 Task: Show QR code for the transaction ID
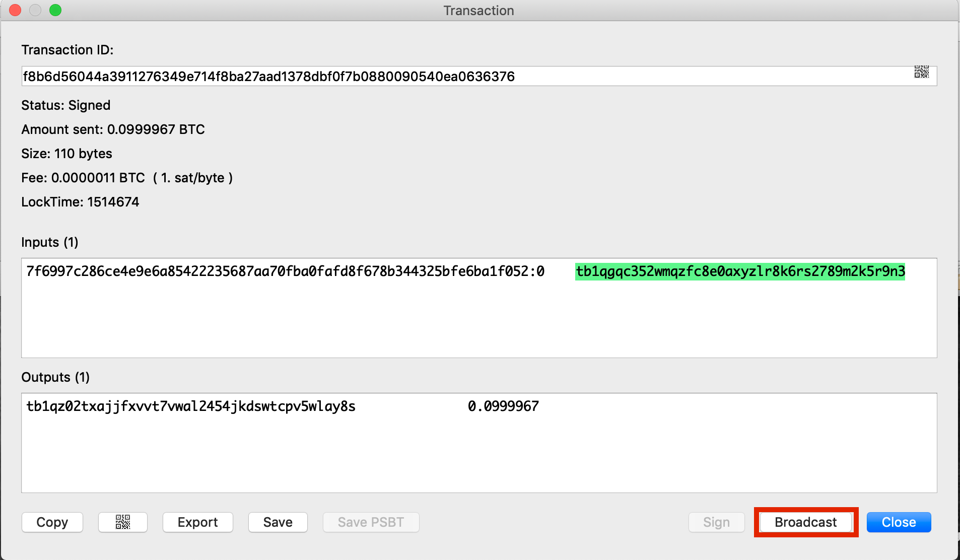pyautogui.click(x=921, y=72)
